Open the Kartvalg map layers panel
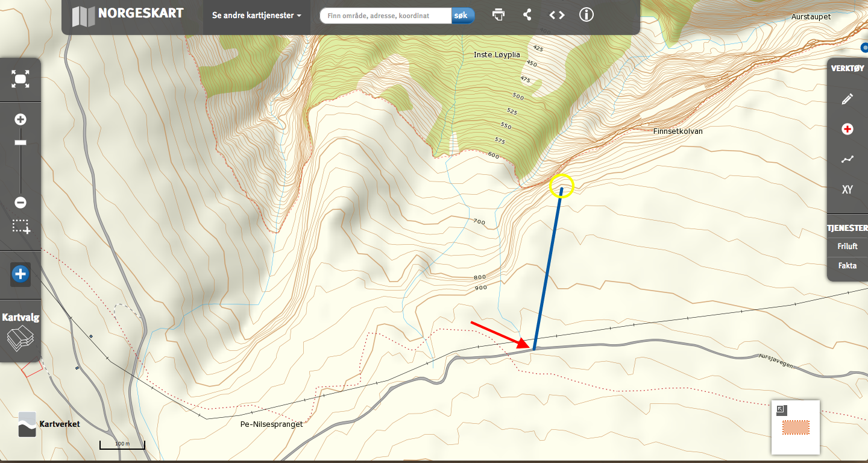 pyautogui.click(x=20, y=332)
